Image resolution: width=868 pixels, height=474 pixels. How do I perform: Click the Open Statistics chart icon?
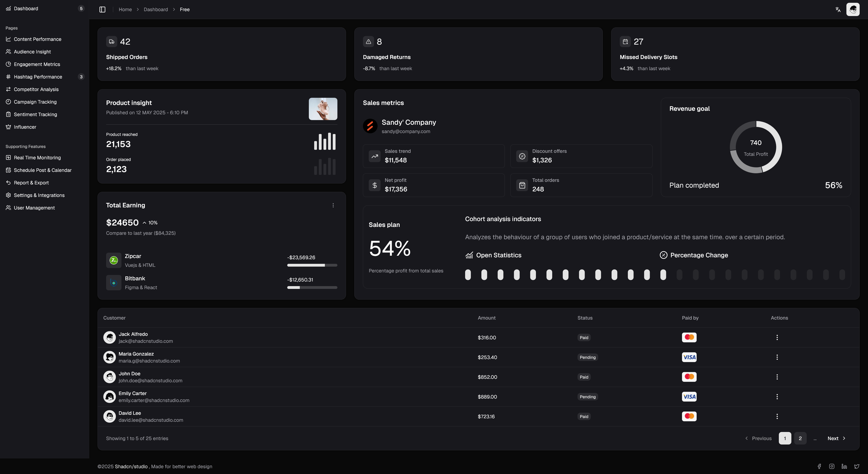tap(469, 255)
